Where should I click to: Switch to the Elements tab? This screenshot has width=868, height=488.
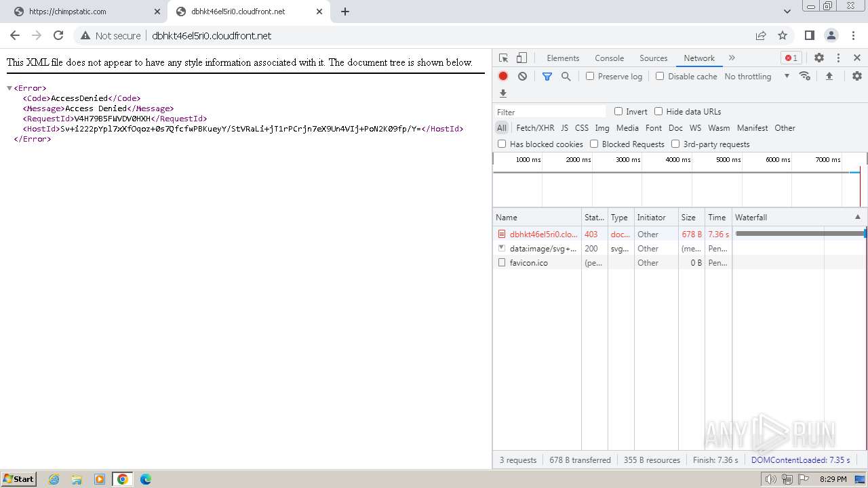[563, 58]
